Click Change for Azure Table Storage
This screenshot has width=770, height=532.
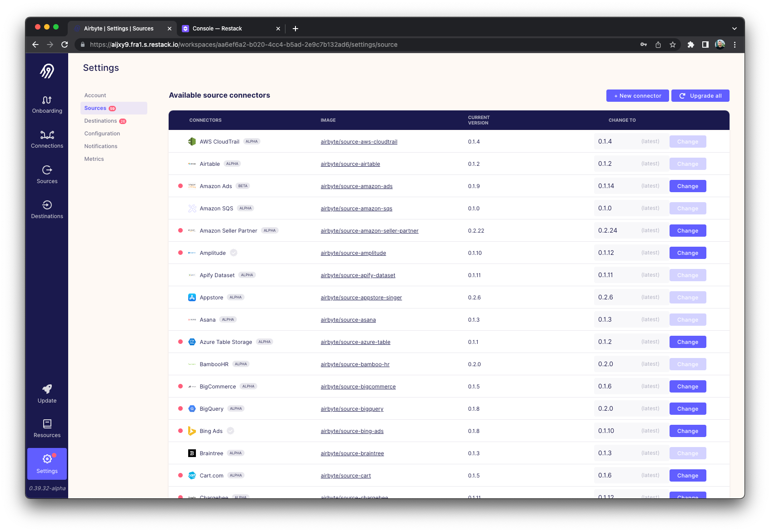[x=687, y=342]
